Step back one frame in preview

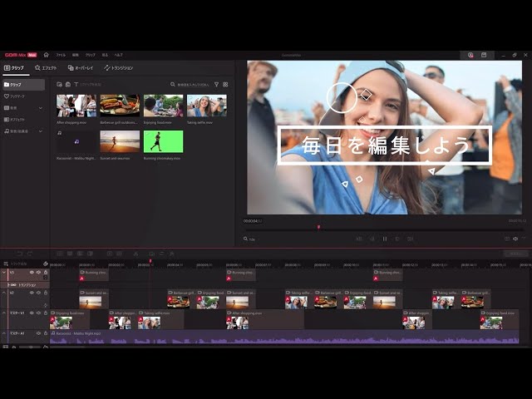click(372, 239)
